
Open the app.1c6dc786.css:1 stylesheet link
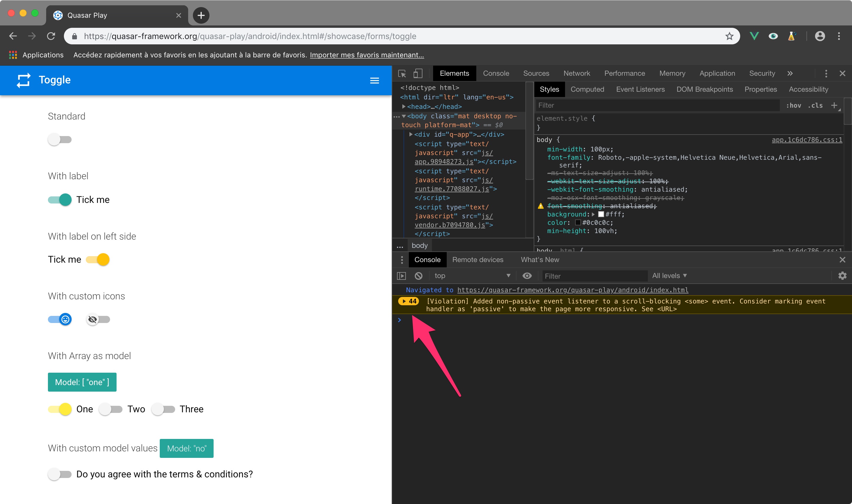coord(806,140)
